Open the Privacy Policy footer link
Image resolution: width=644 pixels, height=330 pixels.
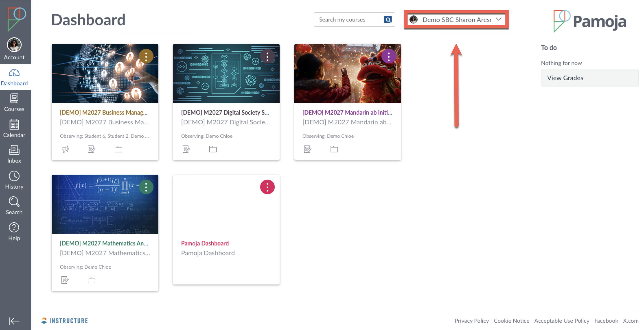(472, 320)
